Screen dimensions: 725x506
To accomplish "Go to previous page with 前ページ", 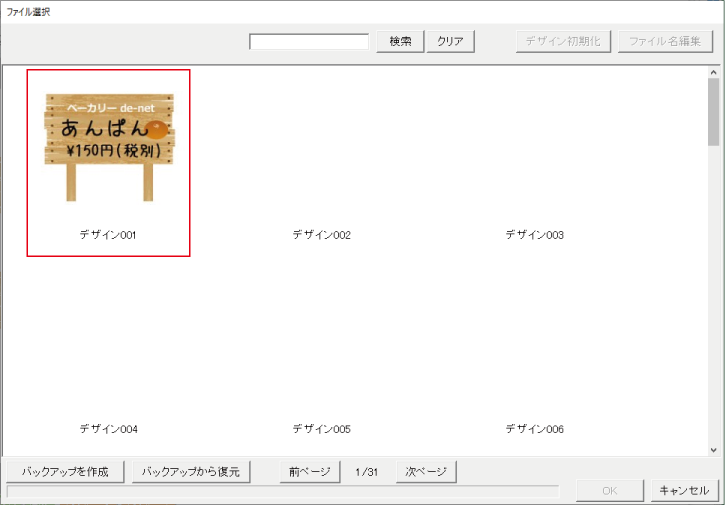I will pyautogui.click(x=310, y=472).
